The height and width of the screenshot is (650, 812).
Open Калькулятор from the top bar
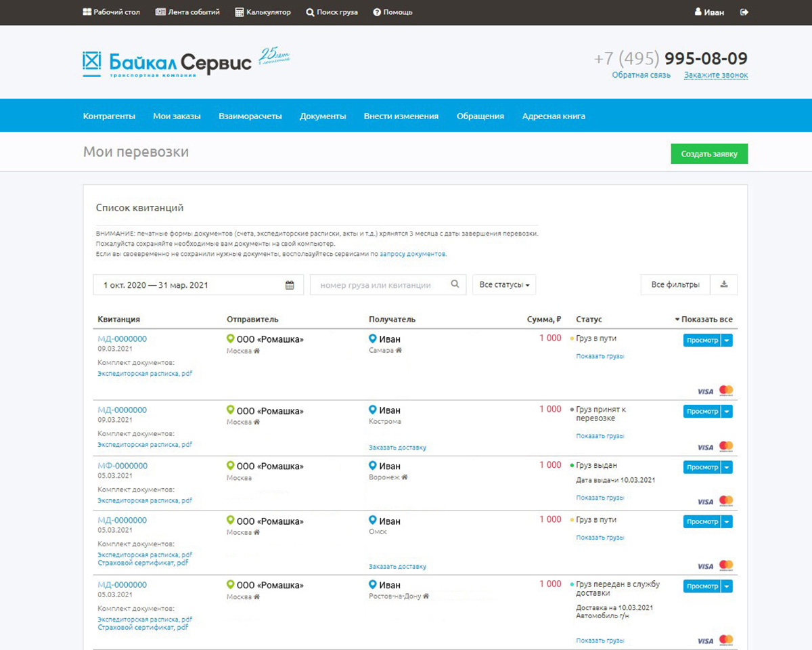point(263,12)
